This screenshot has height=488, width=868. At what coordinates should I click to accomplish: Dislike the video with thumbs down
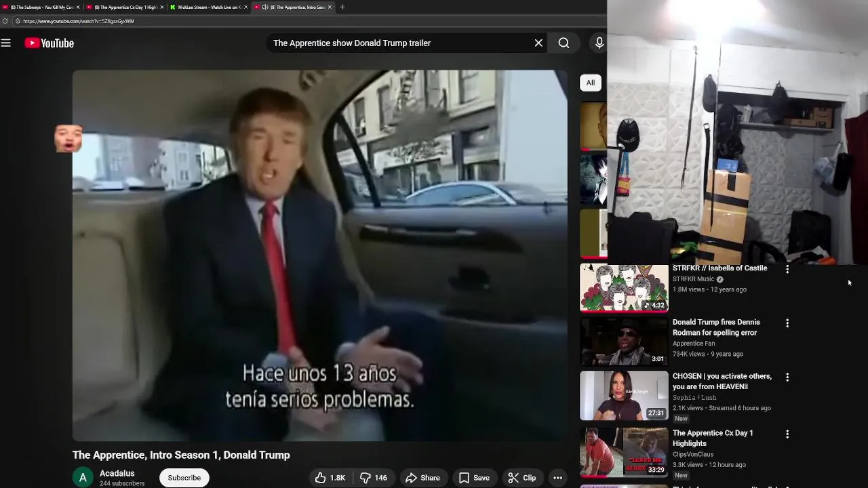click(373, 478)
